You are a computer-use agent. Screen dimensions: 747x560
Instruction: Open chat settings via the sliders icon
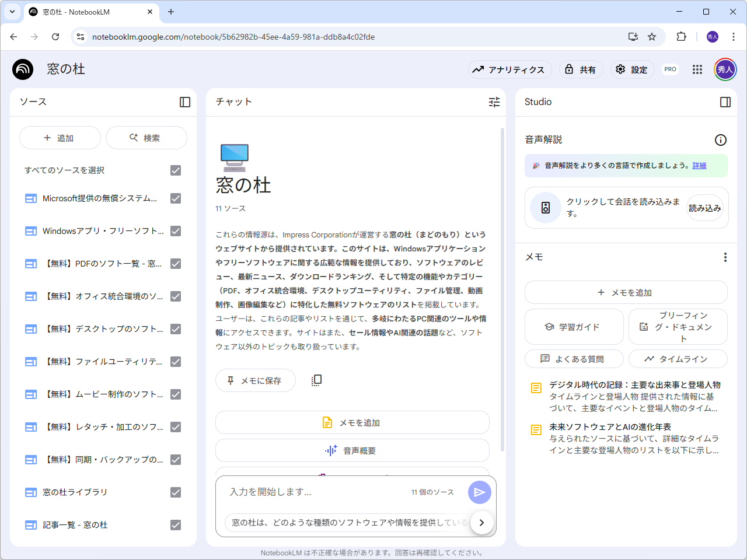click(x=494, y=101)
